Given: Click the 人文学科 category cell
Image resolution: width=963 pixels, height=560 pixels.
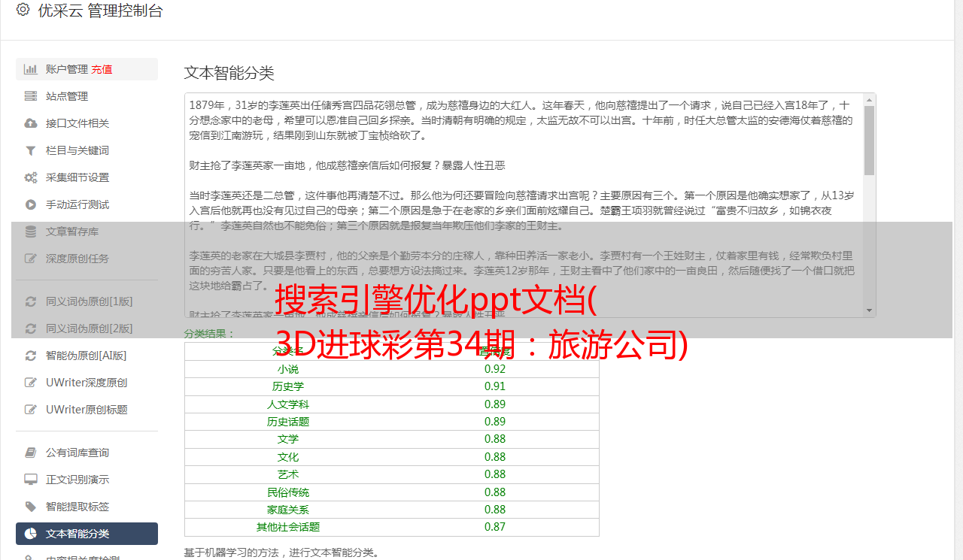Looking at the screenshot, I should click(288, 404).
